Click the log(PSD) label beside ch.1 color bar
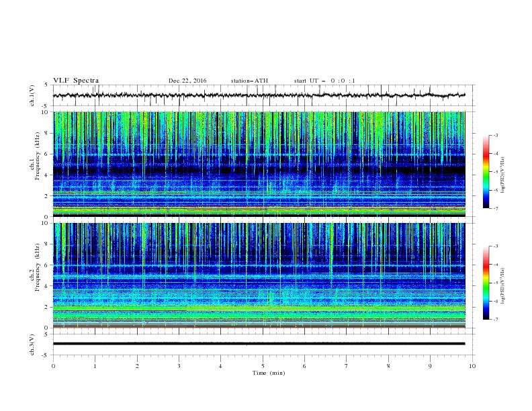Image resolution: width=532 pixels, height=411 pixels. point(503,175)
